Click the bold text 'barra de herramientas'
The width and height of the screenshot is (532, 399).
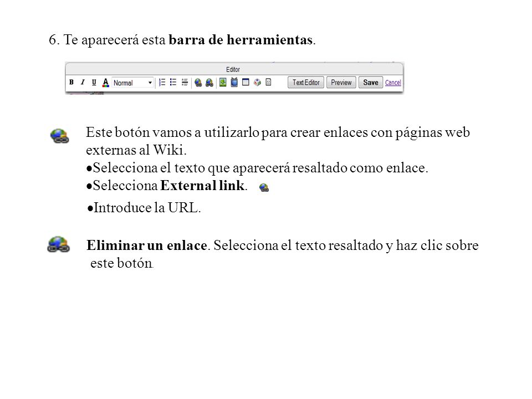click(x=241, y=40)
